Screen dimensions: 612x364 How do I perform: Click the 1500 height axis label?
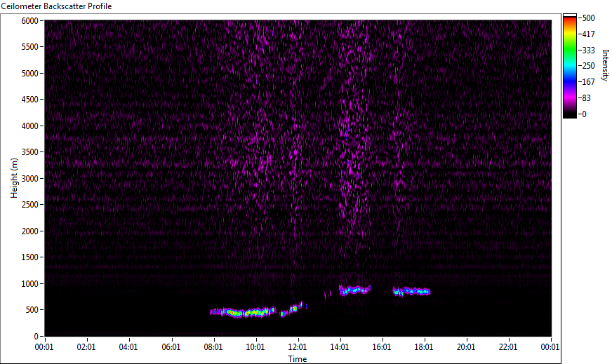point(29,257)
